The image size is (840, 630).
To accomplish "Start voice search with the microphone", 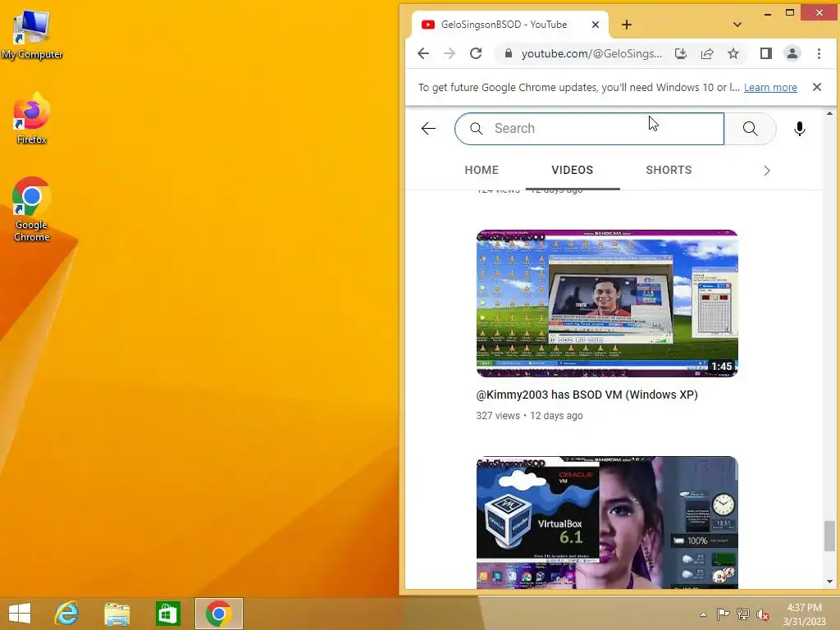I will (x=799, y=129).
